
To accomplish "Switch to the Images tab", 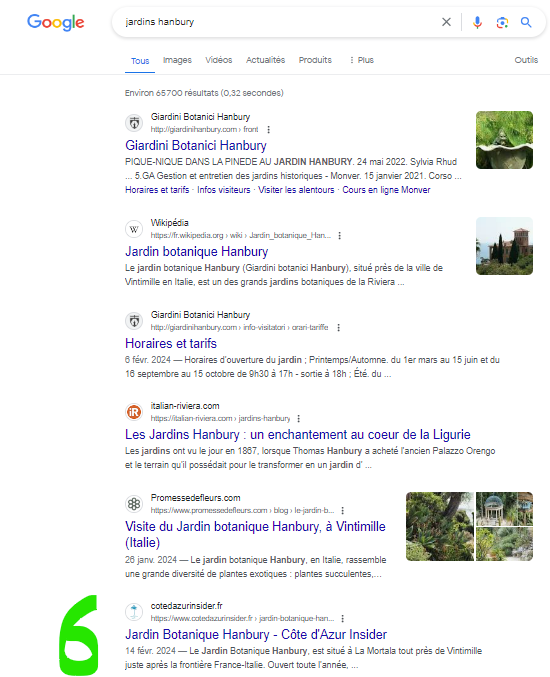I will coord(177,60).
